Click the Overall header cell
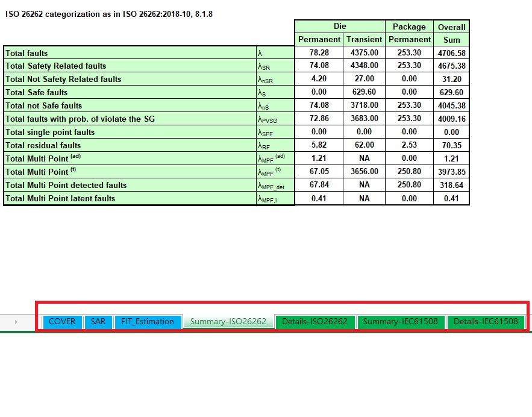This screenshot has width=532, height=417. point(451,27)
